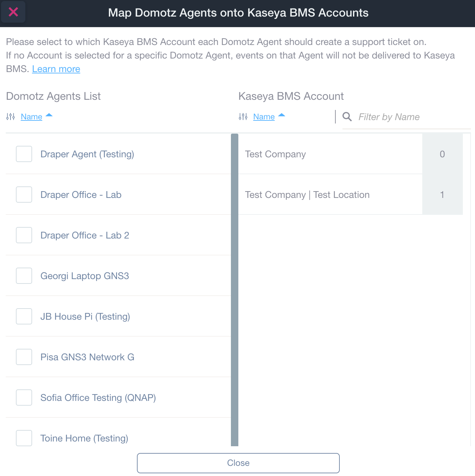Check the Georgi Laptop GNS3 checkbox

click(24, 276)
